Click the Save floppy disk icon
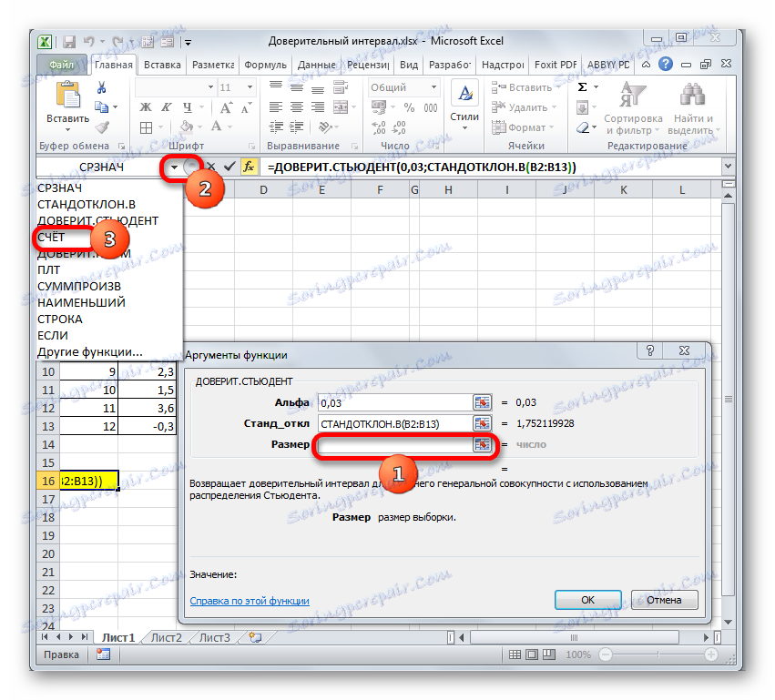Image resolution: width=775 pixels, height=700 pixels. coord(69,42)
